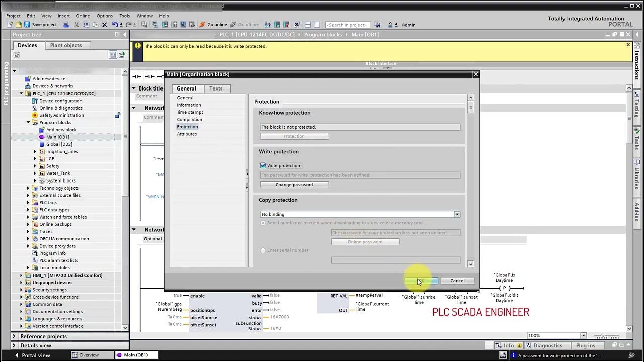Viewport: 644px width, 362px height.
Task: Expand the Technology objects folder
Action: 28,188
